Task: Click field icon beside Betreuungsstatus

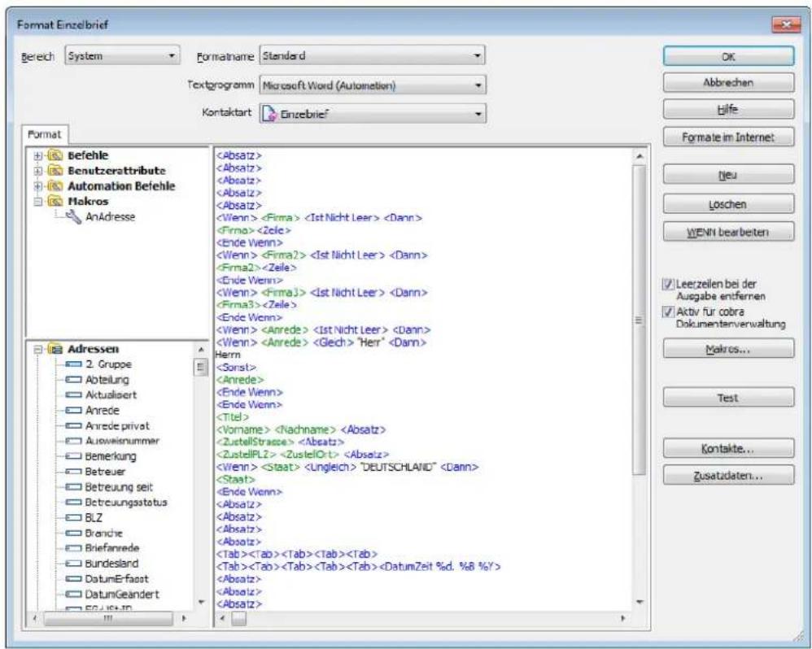Action: click(x=73, y=502)
